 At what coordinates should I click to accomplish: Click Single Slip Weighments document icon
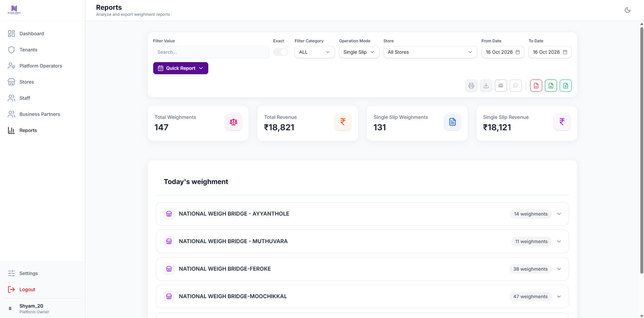[453, 122]
